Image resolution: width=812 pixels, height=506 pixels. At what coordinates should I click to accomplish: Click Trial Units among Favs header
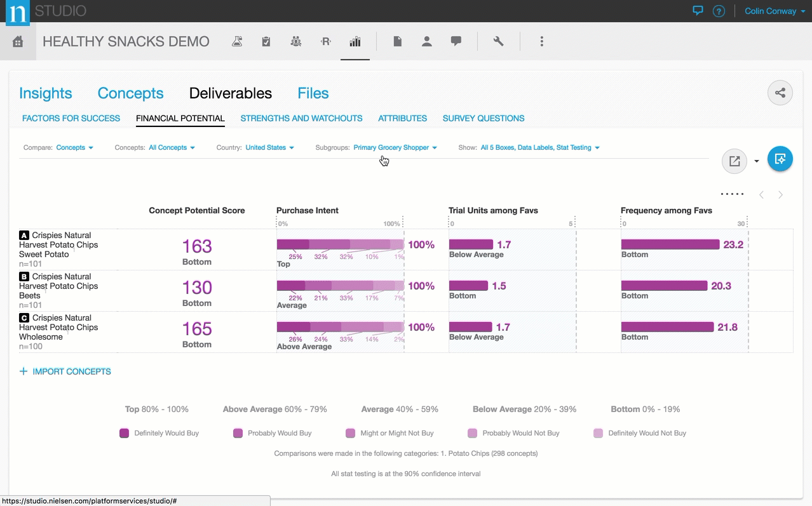[x=493, y=210]
